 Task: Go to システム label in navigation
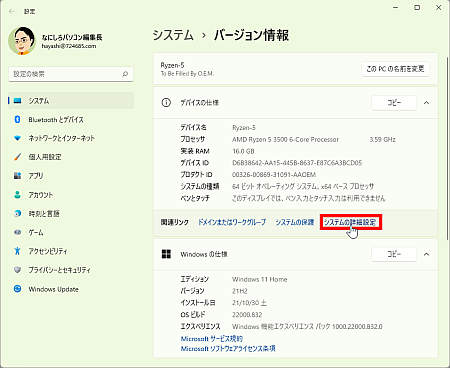(x=39, y=101)
